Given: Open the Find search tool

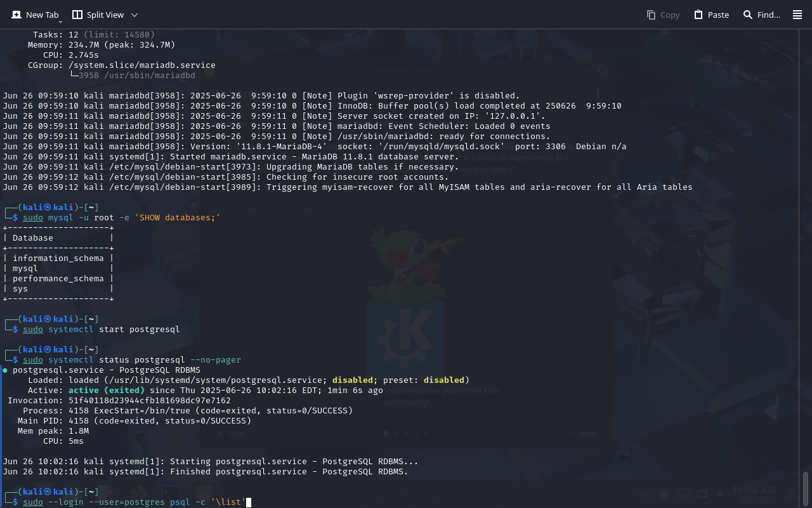Looking at the screenshot, I should coord(762,15).
